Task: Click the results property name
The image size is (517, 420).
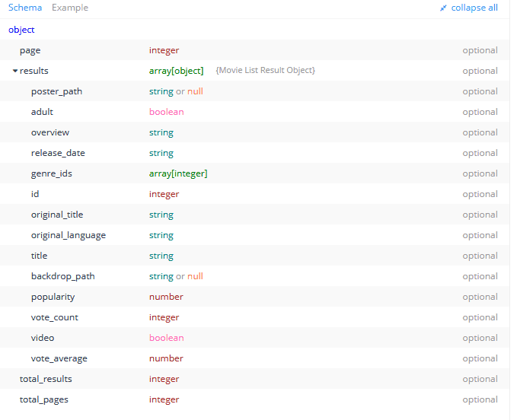Action: pos(34,71)
